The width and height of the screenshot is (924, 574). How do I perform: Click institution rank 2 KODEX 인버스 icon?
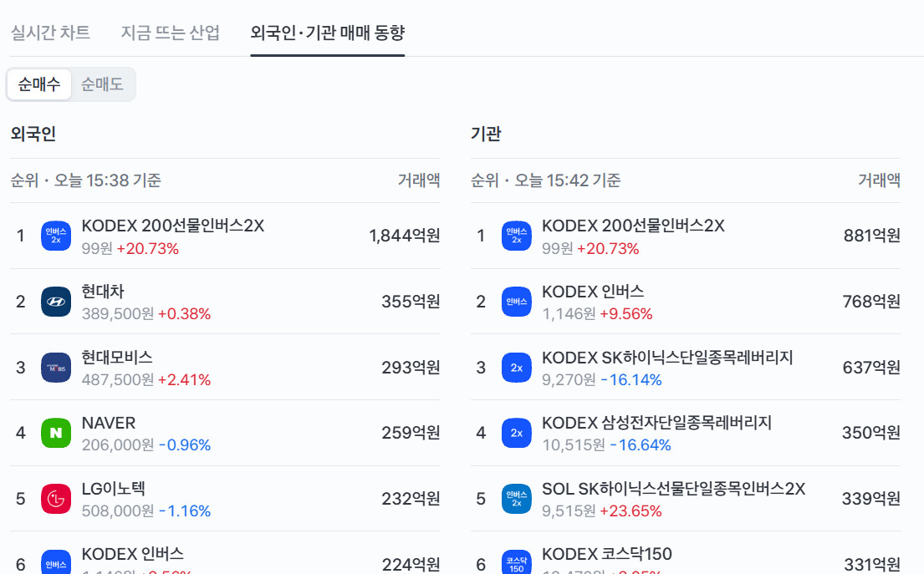coord(516,302)
